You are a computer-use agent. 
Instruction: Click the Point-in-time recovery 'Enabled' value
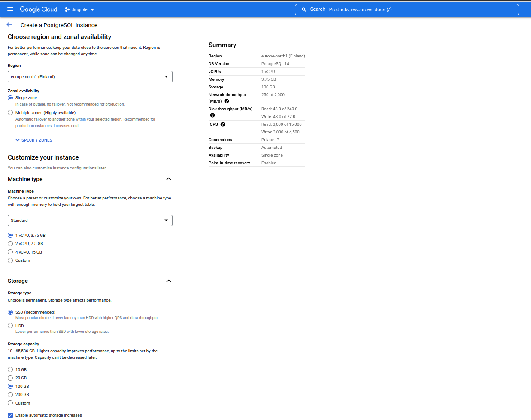269,163
